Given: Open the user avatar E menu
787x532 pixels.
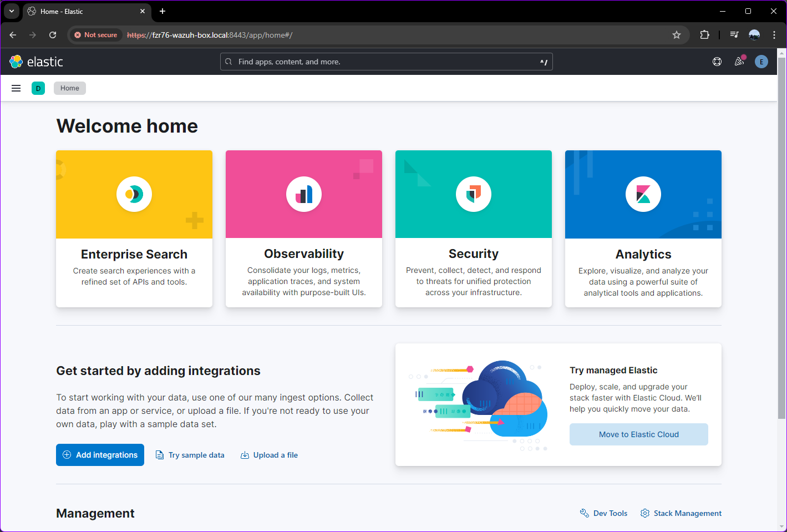Looking at the screenshot, I should click(761, 62).
